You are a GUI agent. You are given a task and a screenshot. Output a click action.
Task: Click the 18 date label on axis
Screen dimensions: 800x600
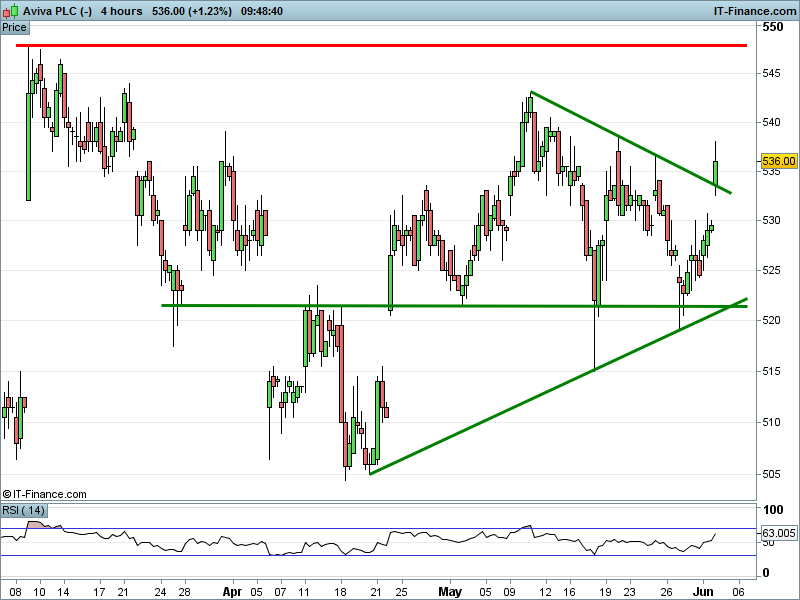pyautogui.click(x=340, y=592)
